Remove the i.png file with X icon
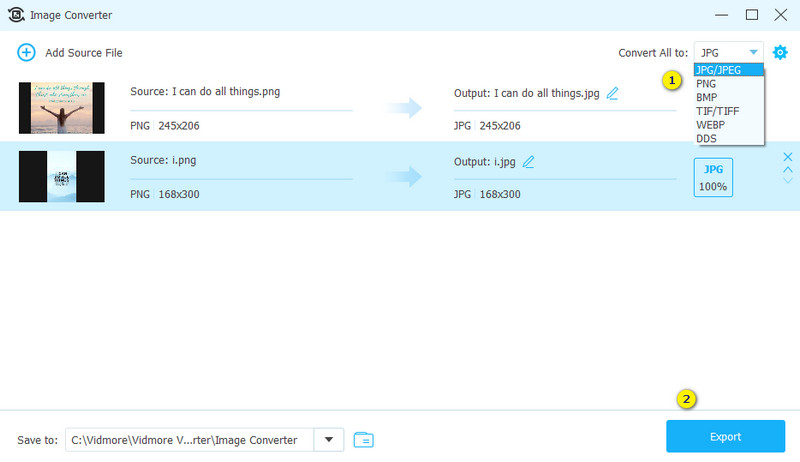Screen dimensions: 800x462 pyautogui.click(x=787, y=157)
